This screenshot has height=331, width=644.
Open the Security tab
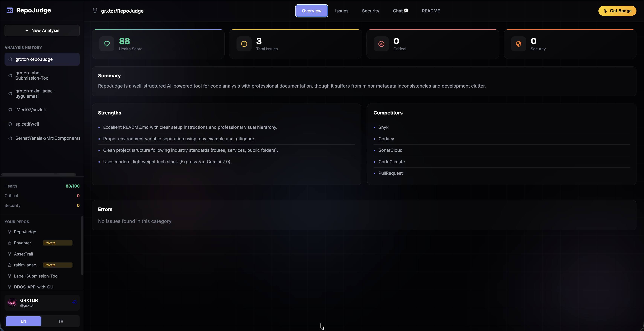point(371,11)
